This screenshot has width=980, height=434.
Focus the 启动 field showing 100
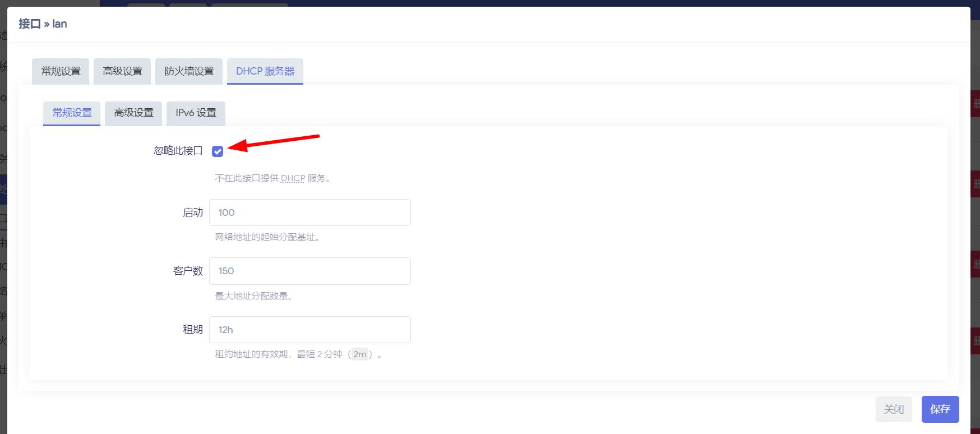pyautogui.click(x=310, y=213)
